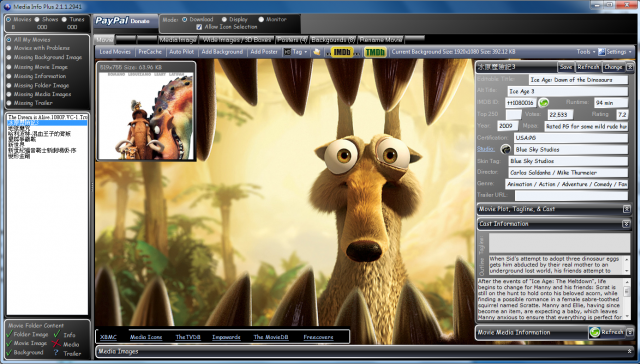Expand the Media Images bar
This screenshot has height=364, width=640.
(x=629, y=351)
